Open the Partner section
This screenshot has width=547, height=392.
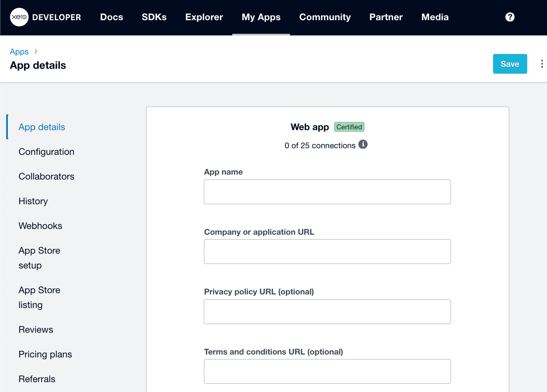386,17
